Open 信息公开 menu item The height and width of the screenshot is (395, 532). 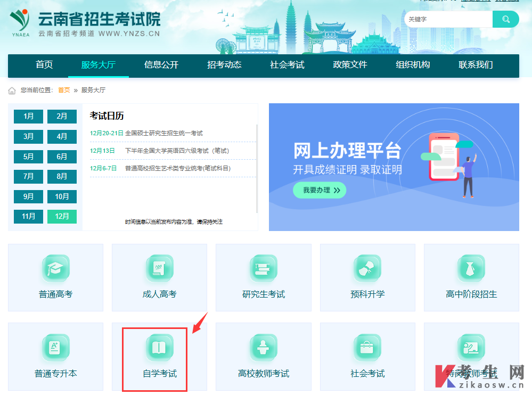pyautogui.click(x=161, y=65)
